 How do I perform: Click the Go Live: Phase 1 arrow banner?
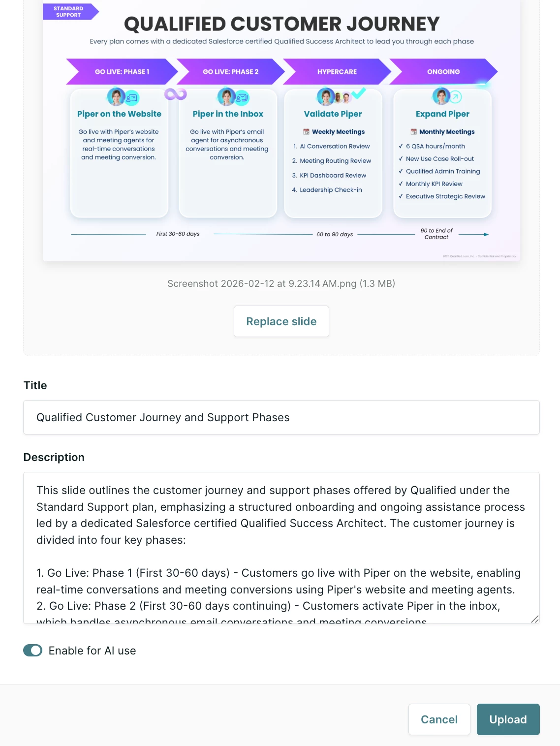pyautogui.click(x=122, y=72)
